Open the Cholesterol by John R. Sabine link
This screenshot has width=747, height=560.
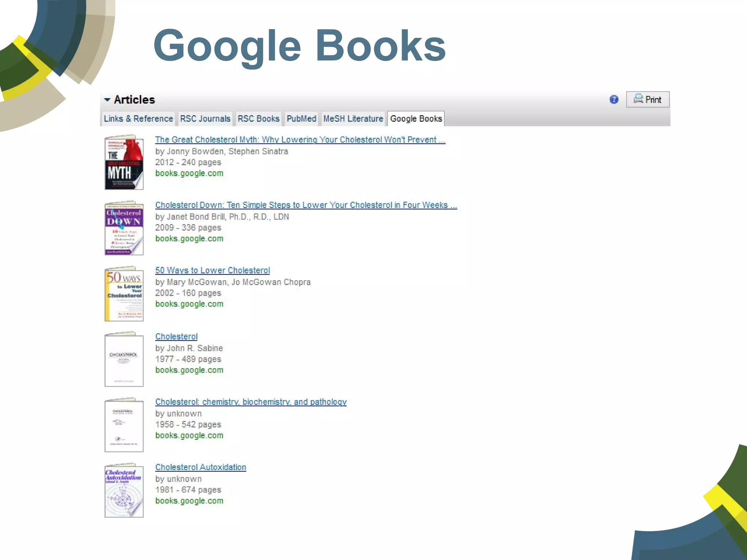click(177, 337)
